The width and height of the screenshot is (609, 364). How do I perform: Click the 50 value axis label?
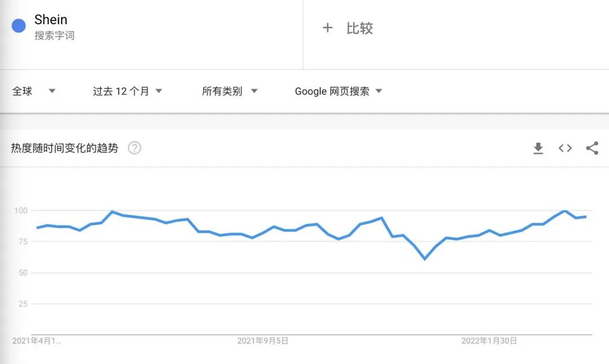click(x=23, y=273)
